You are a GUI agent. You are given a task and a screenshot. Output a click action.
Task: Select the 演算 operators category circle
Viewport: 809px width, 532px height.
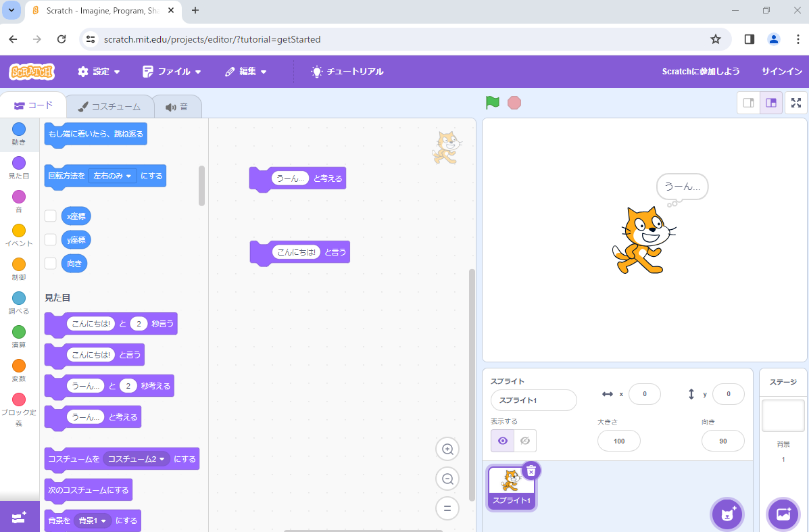tap(19, 332)
